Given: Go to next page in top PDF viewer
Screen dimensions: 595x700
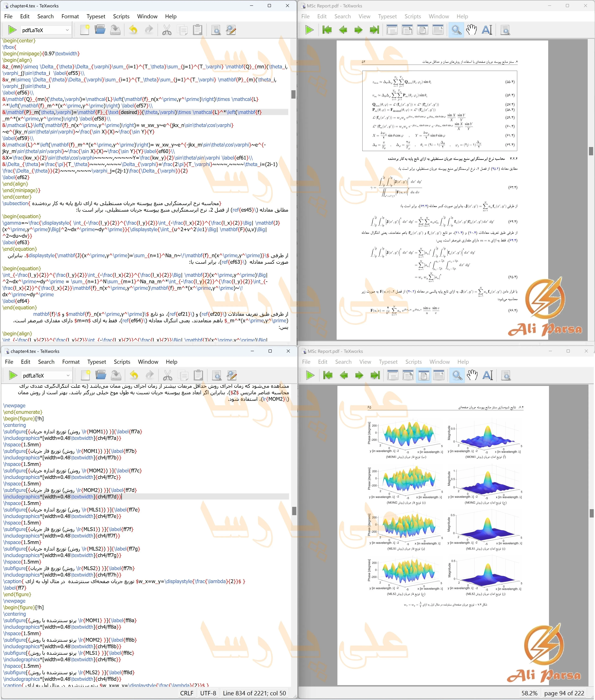Looking at the screenshot, I should 358,30.
